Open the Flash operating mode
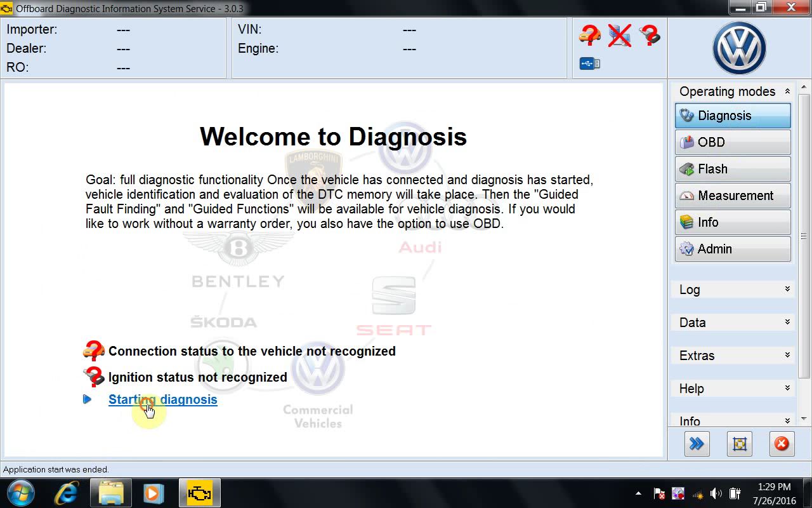 tap(733, 169)
